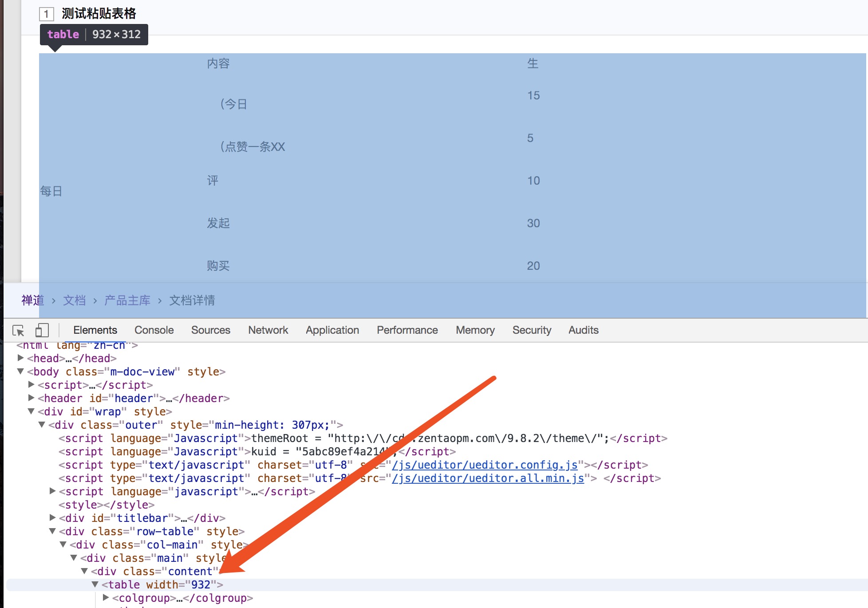
Task: Switch to the Memory tab
Action: [x=475, y=330]
